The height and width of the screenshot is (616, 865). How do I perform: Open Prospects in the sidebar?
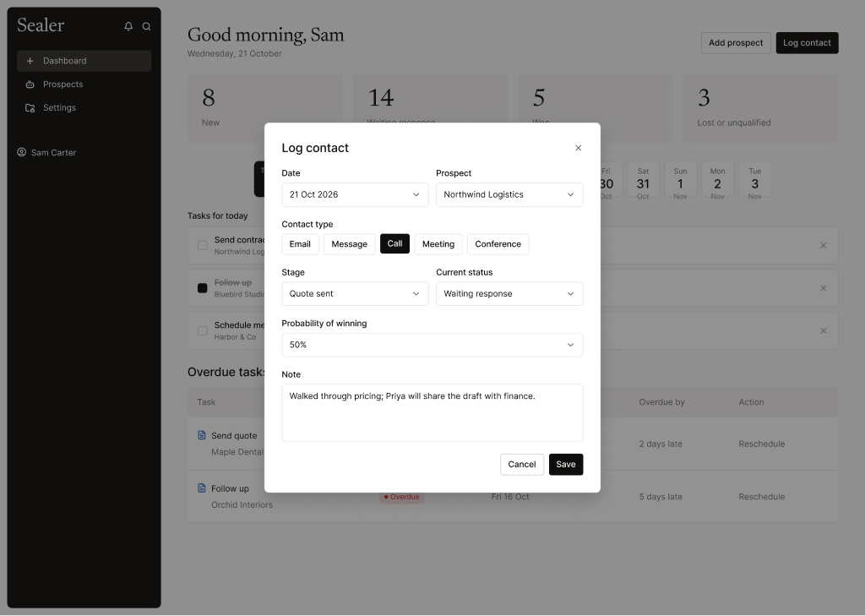click(84, 84)
